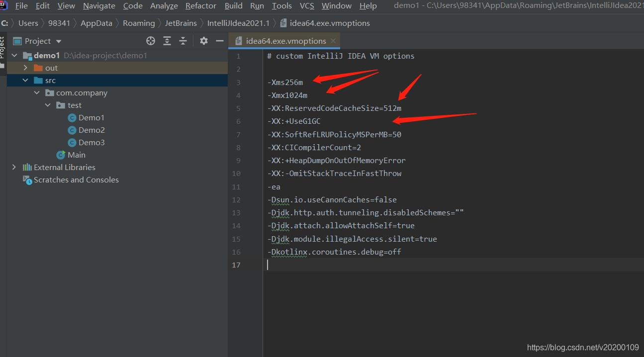The image size is (644, 357).
Task: Click the Main class icon
Action: coord(61,155)
